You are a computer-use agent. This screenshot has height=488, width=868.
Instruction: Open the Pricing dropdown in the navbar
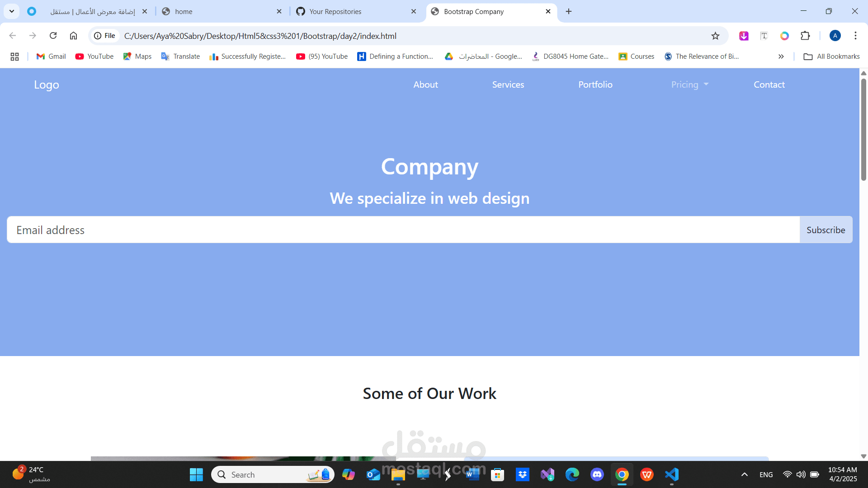(689, 84)
